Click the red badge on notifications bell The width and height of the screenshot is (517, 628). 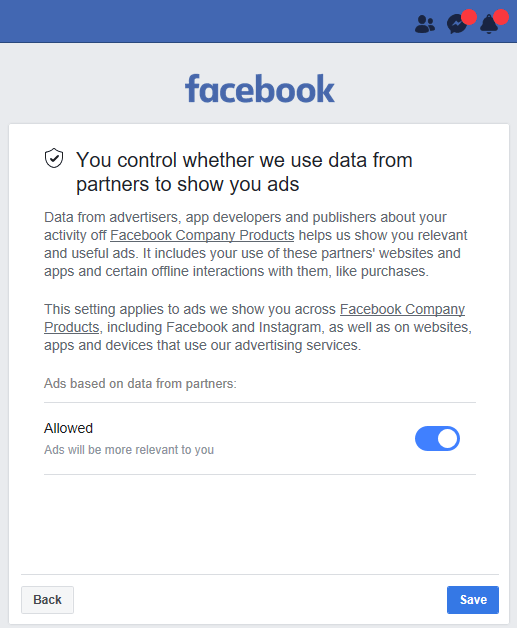(501, 17)
